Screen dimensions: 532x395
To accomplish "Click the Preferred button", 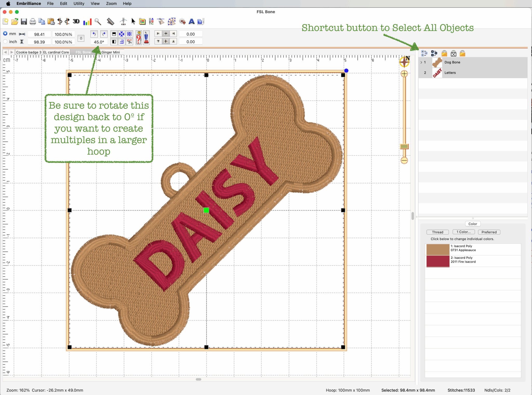I will coord(489,232).
